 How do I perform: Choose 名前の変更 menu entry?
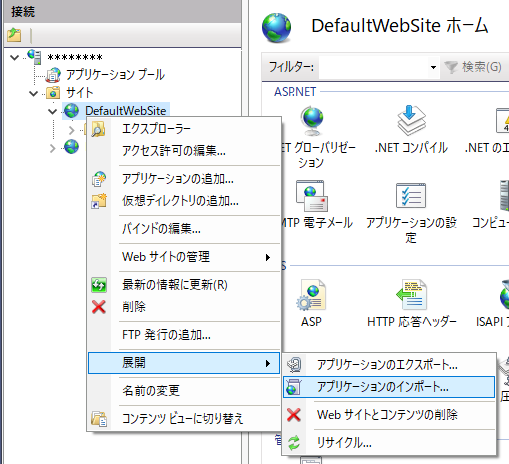point(184,391)
